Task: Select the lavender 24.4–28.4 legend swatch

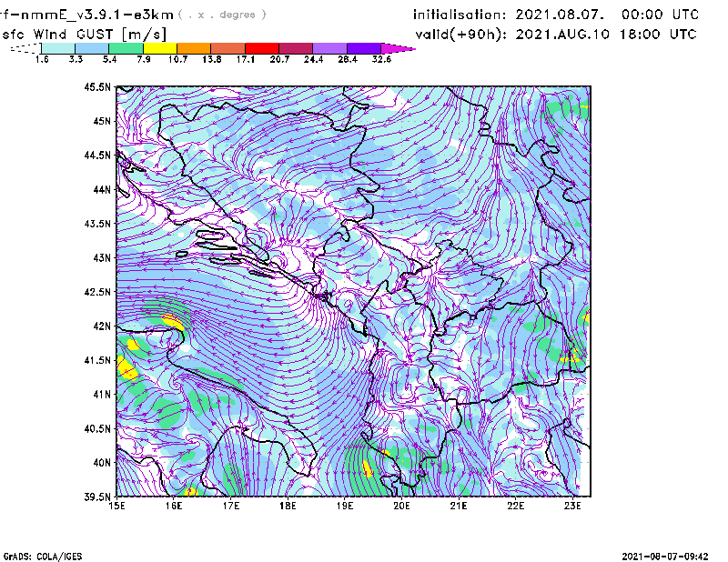Action: (x=329, y=48)
